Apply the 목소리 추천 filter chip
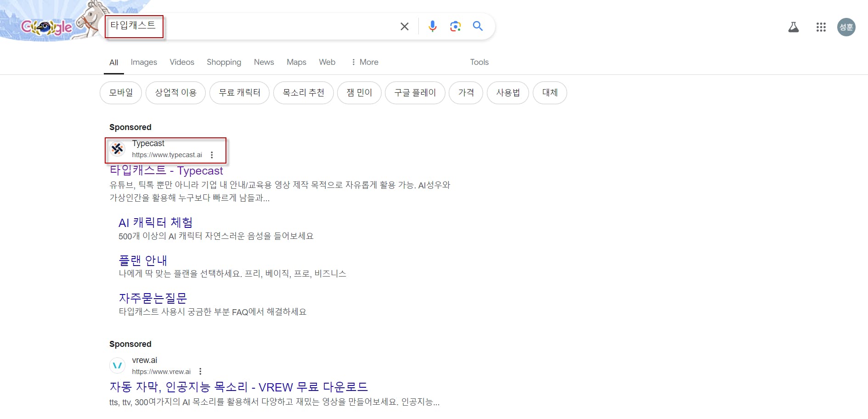This screenshot has width=868, height=419. [x=303, y=93]
